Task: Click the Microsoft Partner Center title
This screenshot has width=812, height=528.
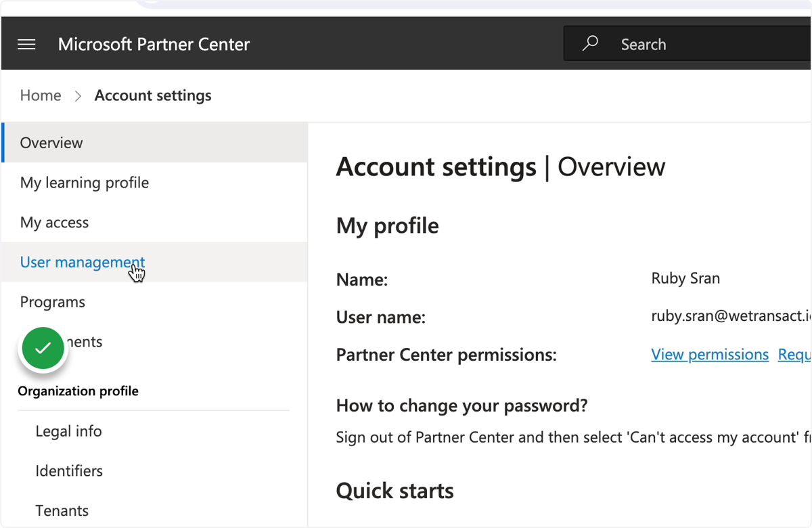Action: pyautogui.click(x=154, y=45)
